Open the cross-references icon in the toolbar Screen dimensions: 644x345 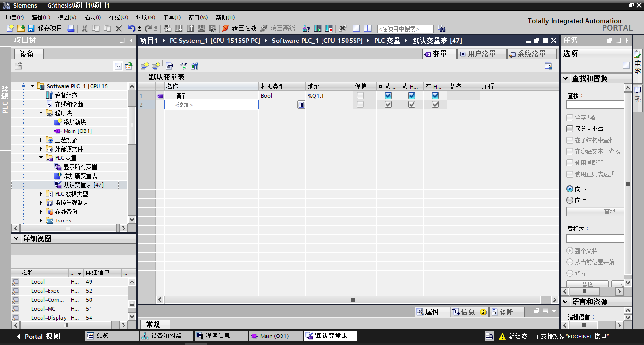click(305, 28)
